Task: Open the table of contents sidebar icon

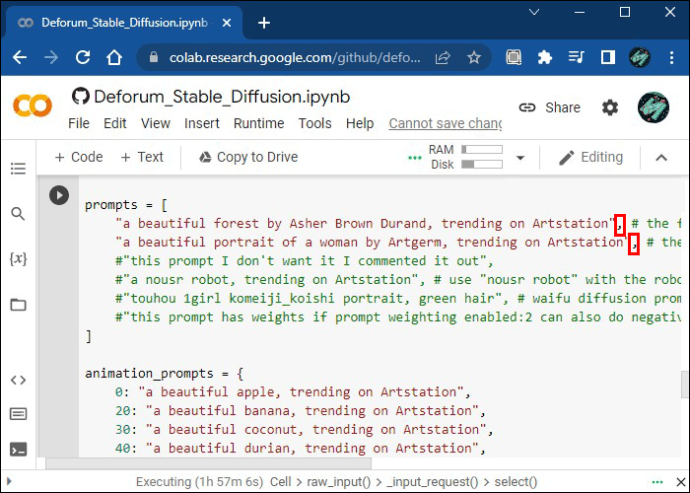Action: point(18,168)
